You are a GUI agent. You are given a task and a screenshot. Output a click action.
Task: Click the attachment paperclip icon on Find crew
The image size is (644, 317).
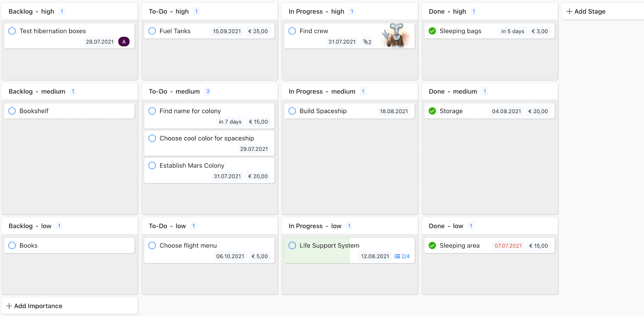[x=365, y=42]
